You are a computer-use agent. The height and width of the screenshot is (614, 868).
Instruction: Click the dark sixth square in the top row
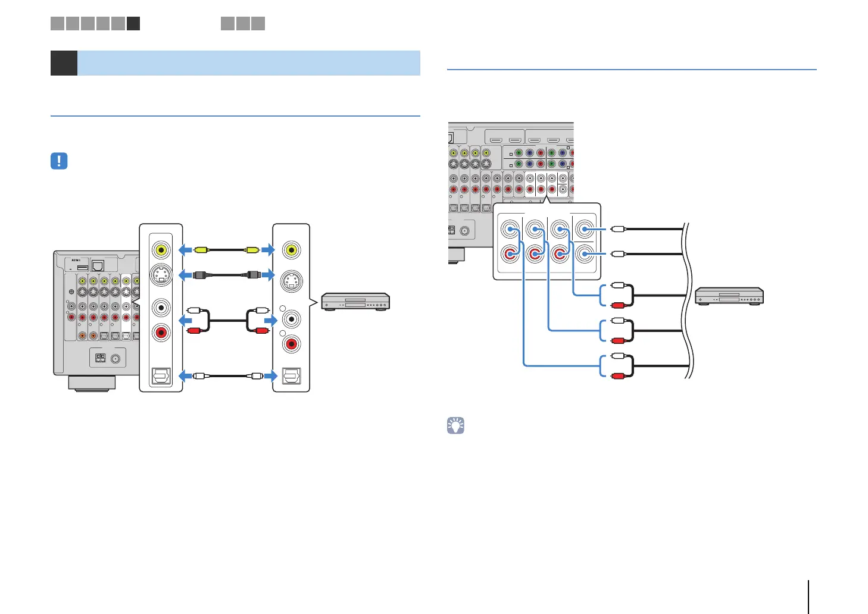[133, 23]
